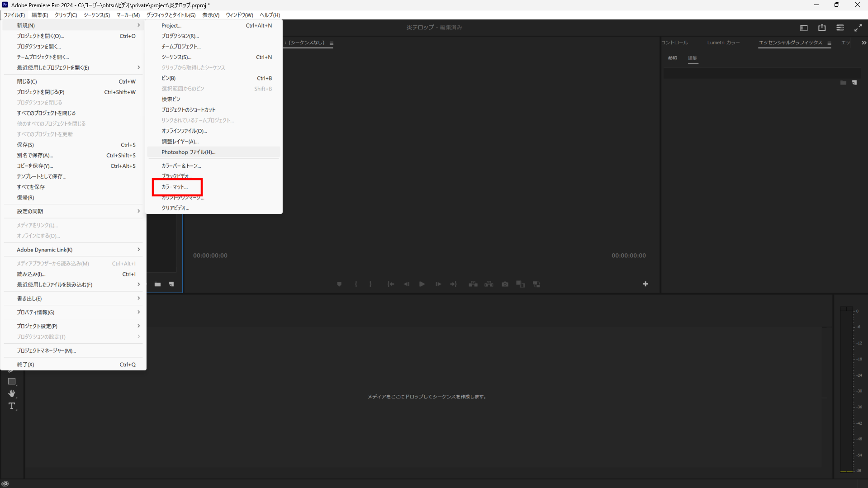Viewport: 868px width, 488px height.
Task: Open the シーケンス menu
Action: tap(96, 15)
